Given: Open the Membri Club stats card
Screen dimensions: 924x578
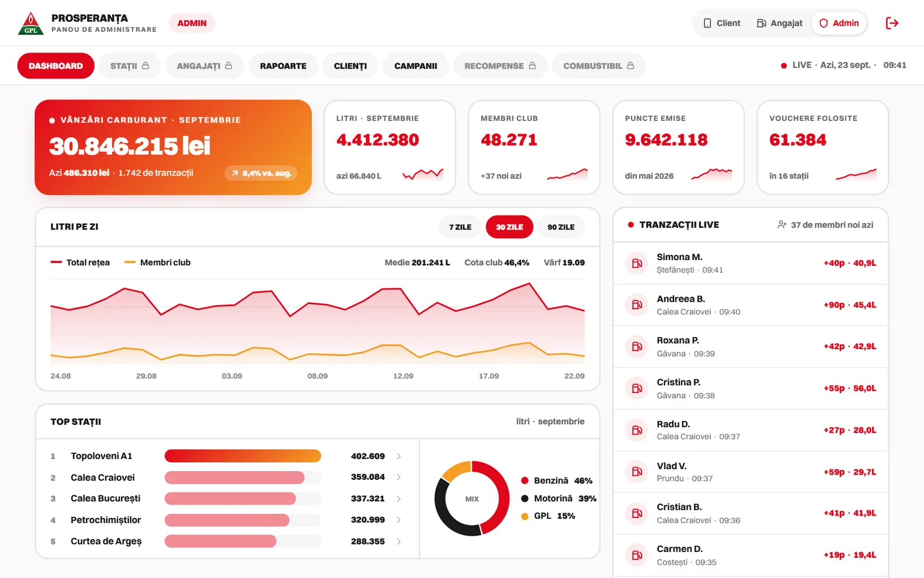Looking at the screenshot, I should (x=534, y=147).
